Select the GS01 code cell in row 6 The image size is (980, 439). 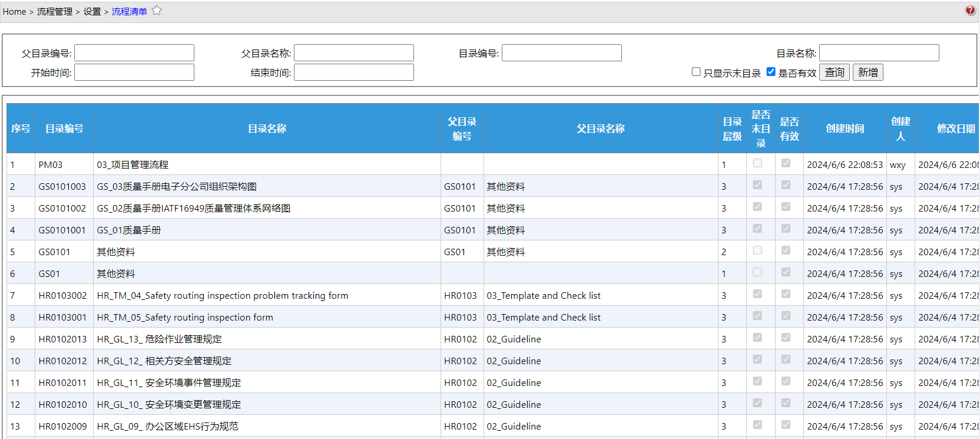(64, 273)
